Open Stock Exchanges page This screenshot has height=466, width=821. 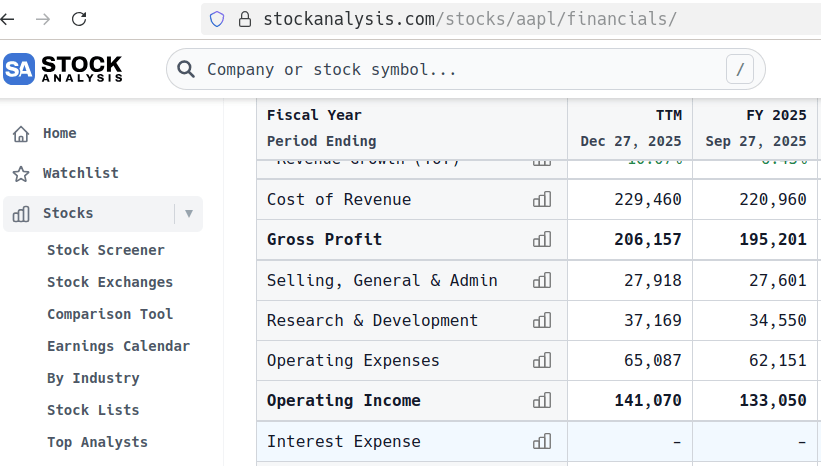[110, 282]
